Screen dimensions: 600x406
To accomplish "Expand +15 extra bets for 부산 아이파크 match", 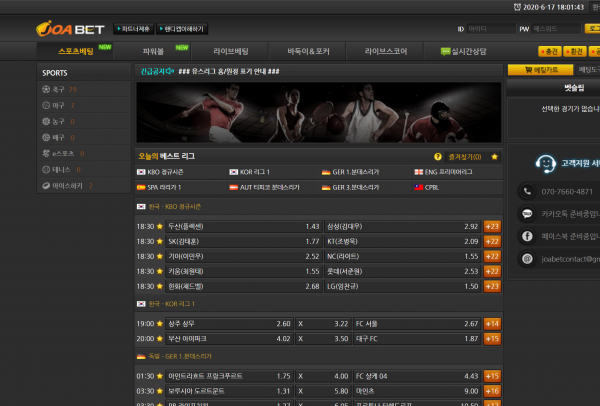I will click(492, 339).
